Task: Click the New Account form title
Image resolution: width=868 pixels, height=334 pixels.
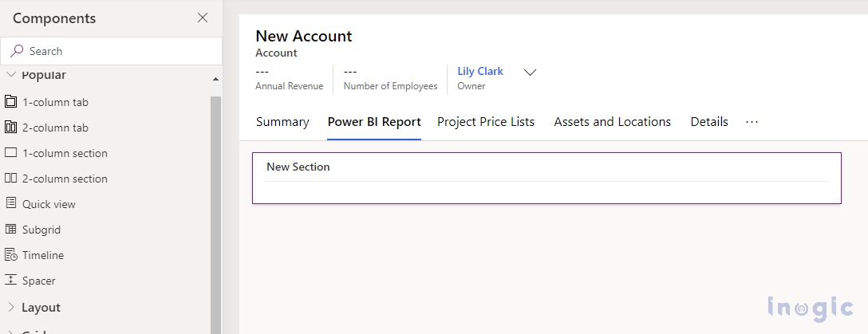Action: coord(303,36)
